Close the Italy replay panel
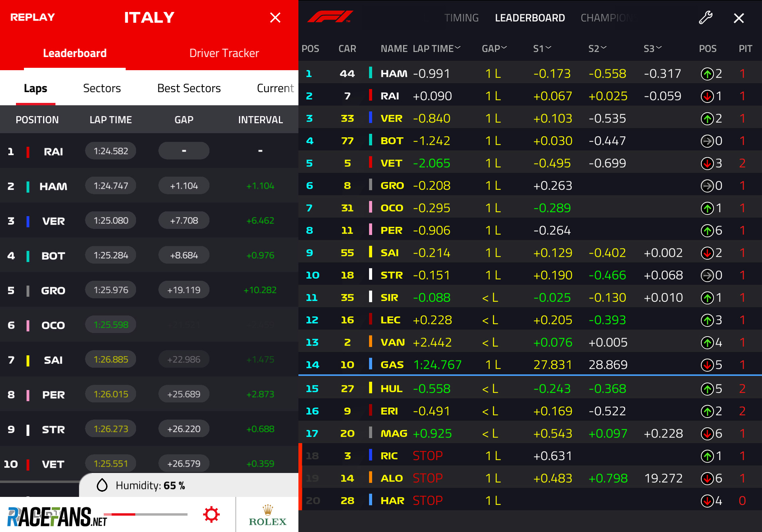 (x=275, y=18)
